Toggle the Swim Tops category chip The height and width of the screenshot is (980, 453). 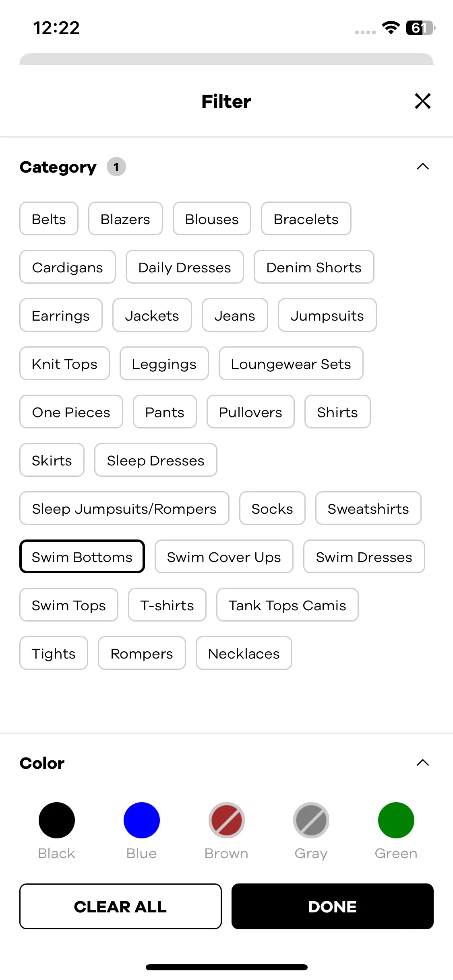pyautogui.click(x=69, y=605)
